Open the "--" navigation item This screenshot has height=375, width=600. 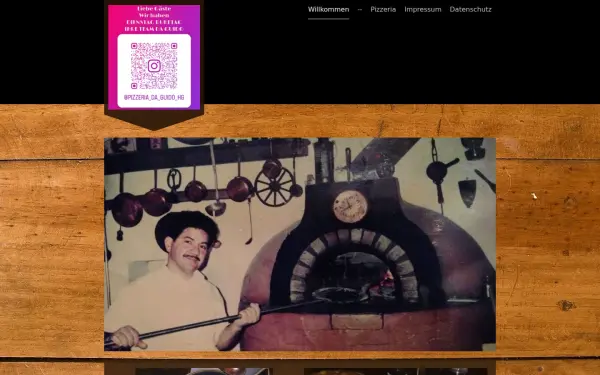coord(360,10)
